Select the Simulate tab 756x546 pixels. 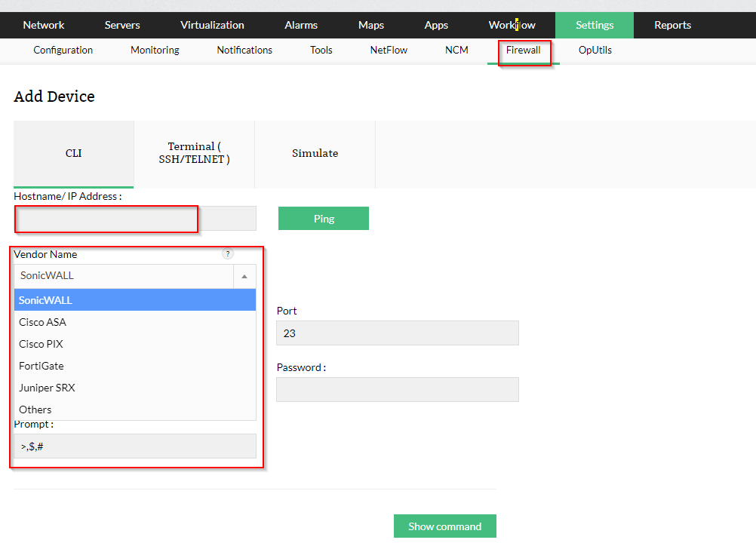click(x=315, y=153)
